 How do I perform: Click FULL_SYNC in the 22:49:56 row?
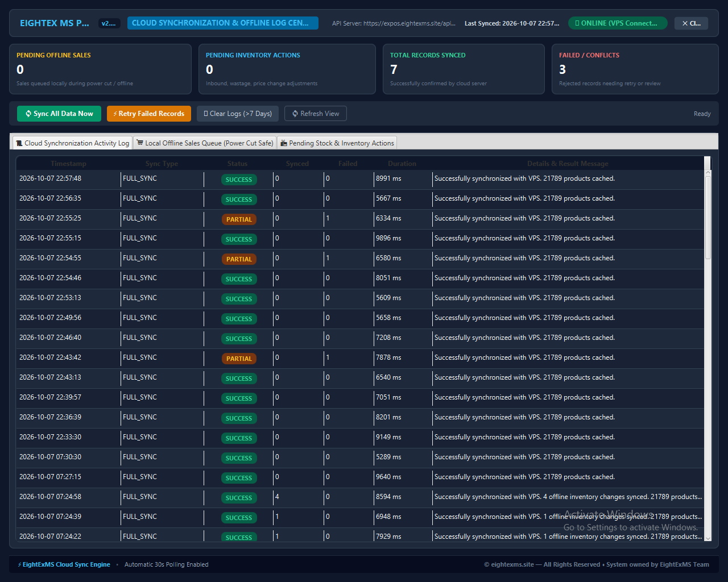[x=140, y=318]
